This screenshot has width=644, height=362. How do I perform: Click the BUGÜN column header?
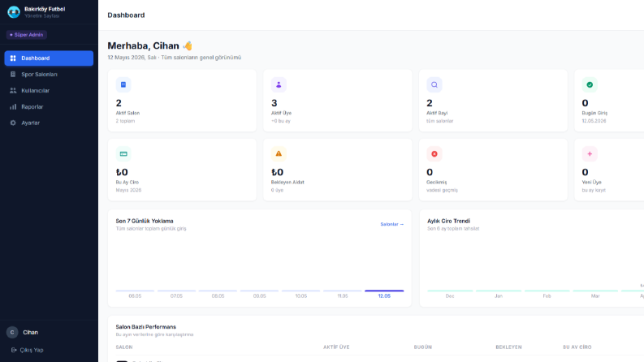pyautogui.click(x=422, y=347)
